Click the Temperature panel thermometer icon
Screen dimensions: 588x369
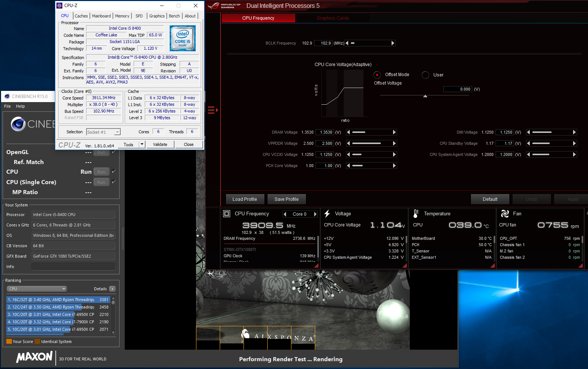(x=416, y=213)
